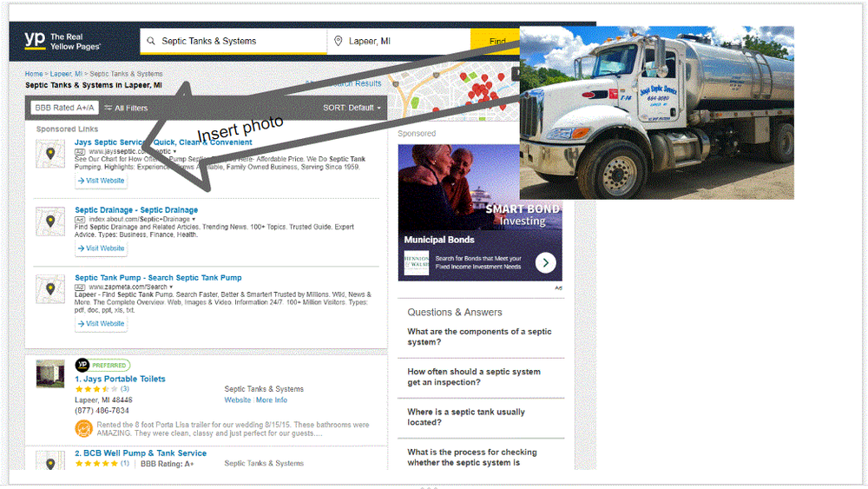Click the orange review avatar icon
Screen dimensions: 868x489
83,428
